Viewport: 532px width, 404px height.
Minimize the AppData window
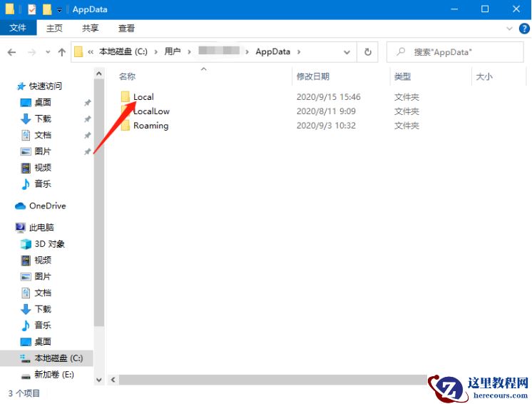[454, 9]
